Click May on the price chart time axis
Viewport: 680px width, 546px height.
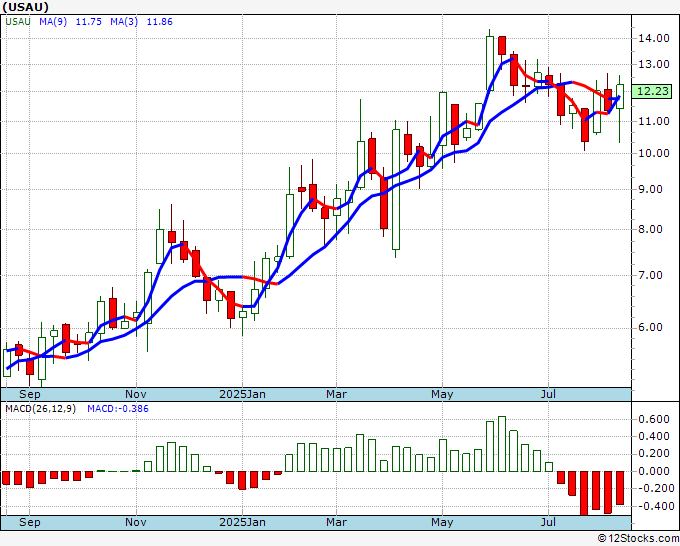coord(442,394)
